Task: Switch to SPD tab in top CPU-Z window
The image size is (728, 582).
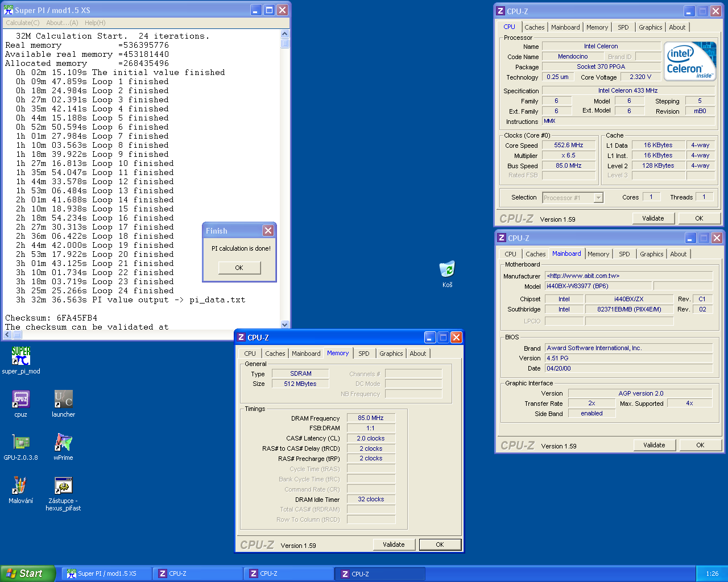Action: (x=623, y=27)
